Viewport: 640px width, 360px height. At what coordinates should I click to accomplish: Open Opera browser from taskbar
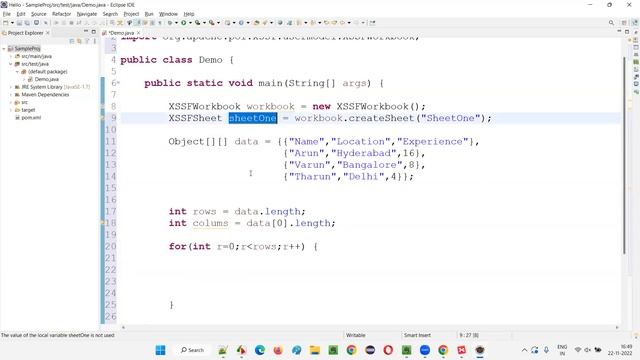tap(388, 350)
